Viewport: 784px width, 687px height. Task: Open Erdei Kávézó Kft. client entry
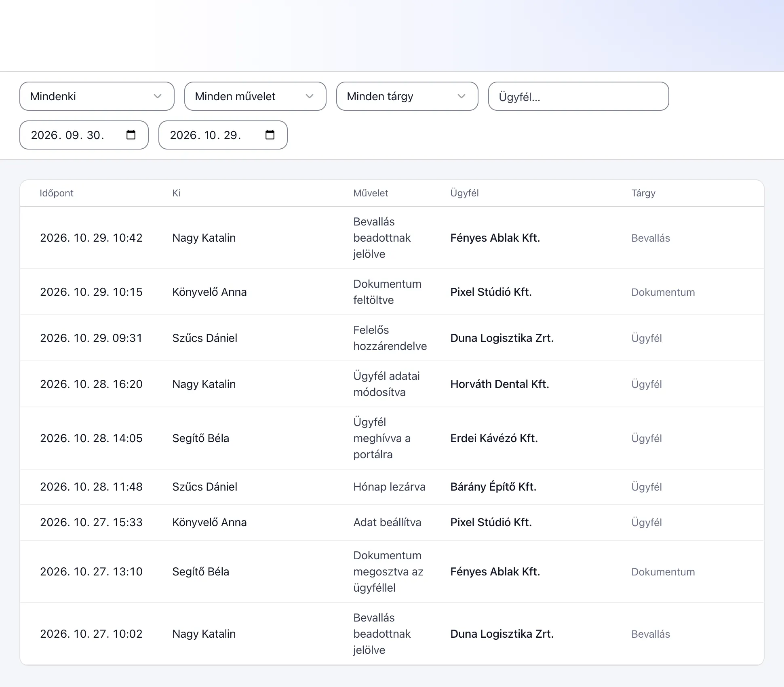[494, 438]
